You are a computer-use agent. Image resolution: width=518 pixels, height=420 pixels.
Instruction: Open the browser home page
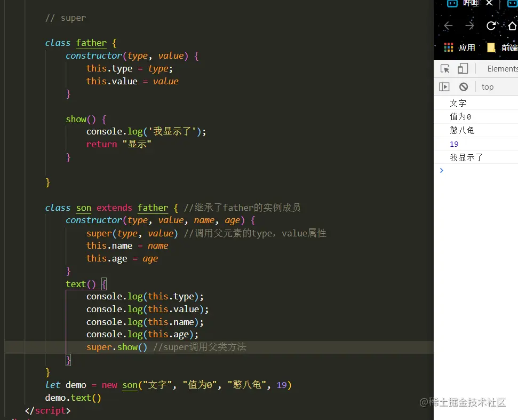coord(512,26)
